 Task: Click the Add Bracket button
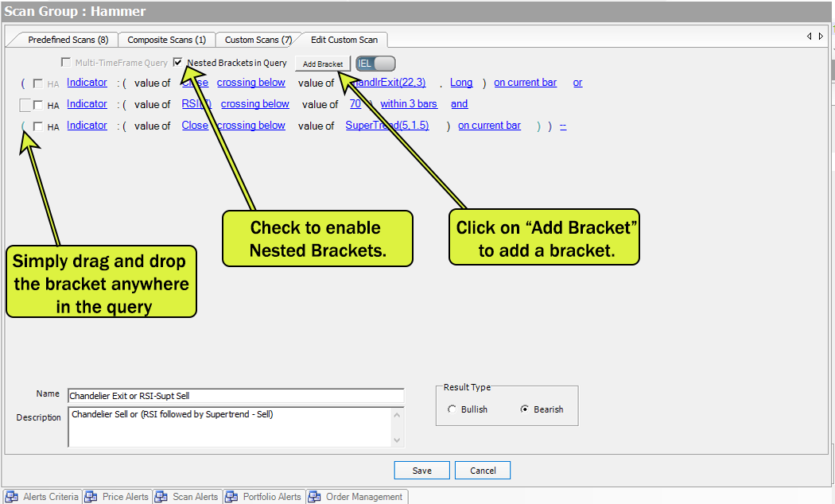tap(323, 64)
